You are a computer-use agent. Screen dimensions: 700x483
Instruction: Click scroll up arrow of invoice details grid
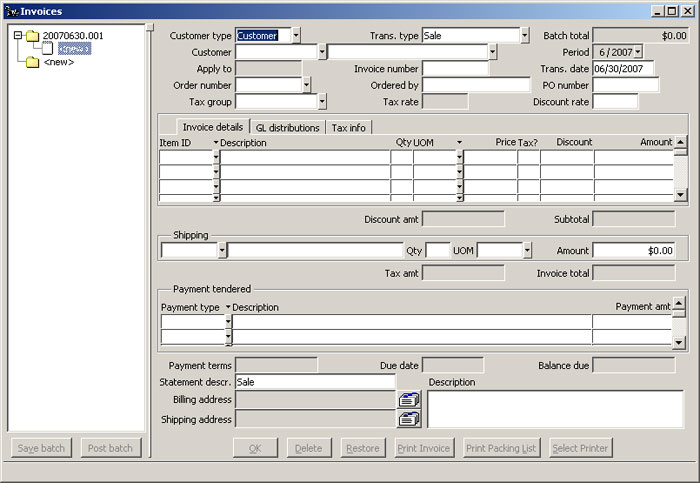[680, 142]
